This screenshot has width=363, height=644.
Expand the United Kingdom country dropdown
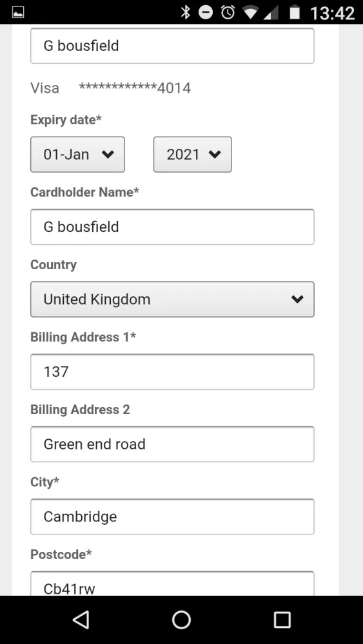point(172,299)
